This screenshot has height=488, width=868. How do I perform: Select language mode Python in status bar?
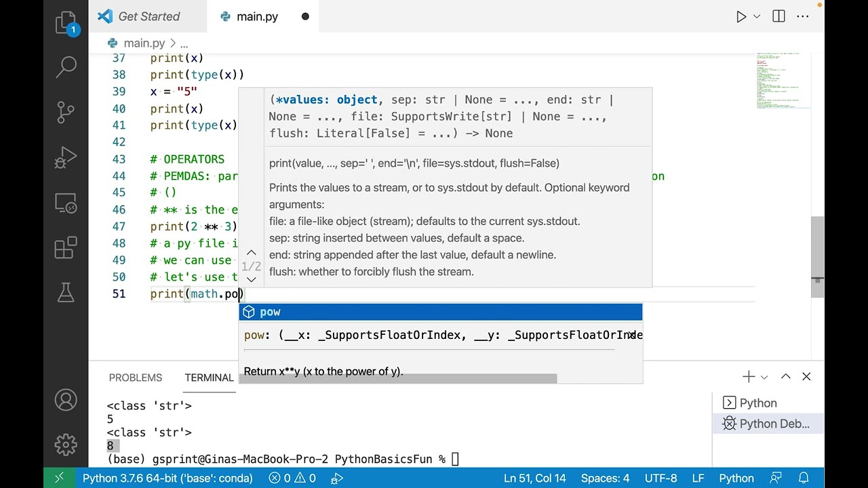coord(736,478)
